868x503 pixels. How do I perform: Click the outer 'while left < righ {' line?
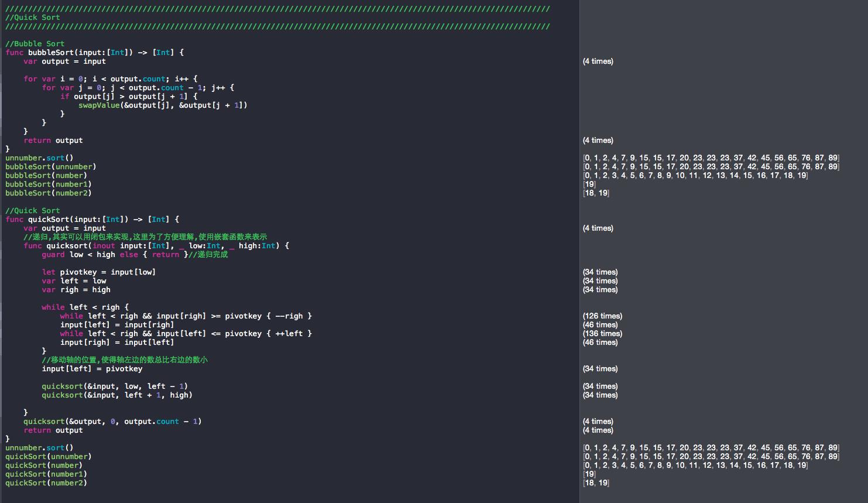pos(85,307)
